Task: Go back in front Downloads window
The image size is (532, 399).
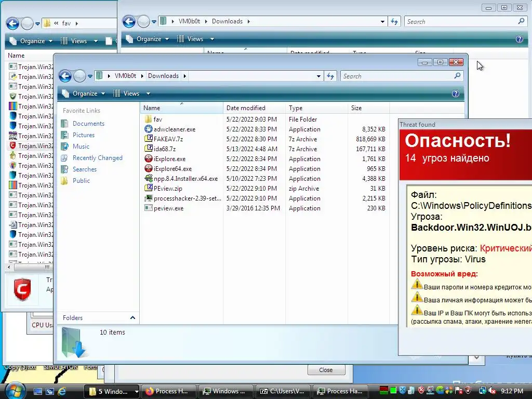Action: [x=65, y=76]
